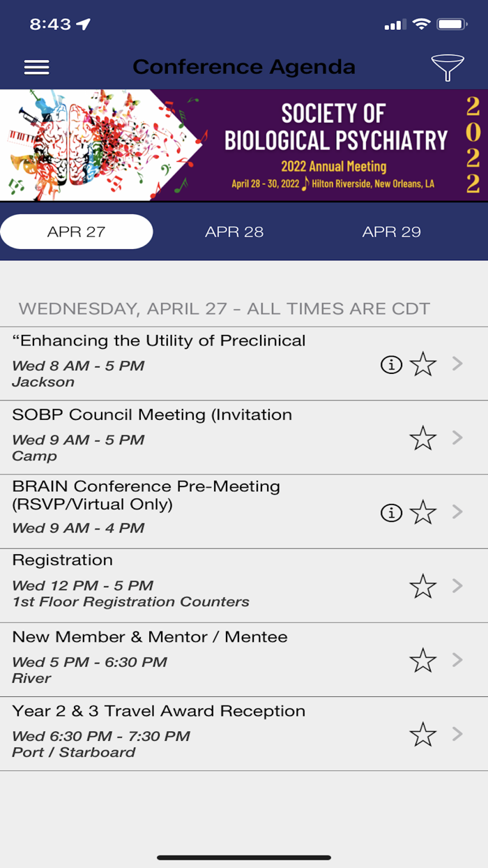Tap the location arrow in status bar
Image resolution: width=488 pixels, height=868 pixels.
tap(84, 24)
